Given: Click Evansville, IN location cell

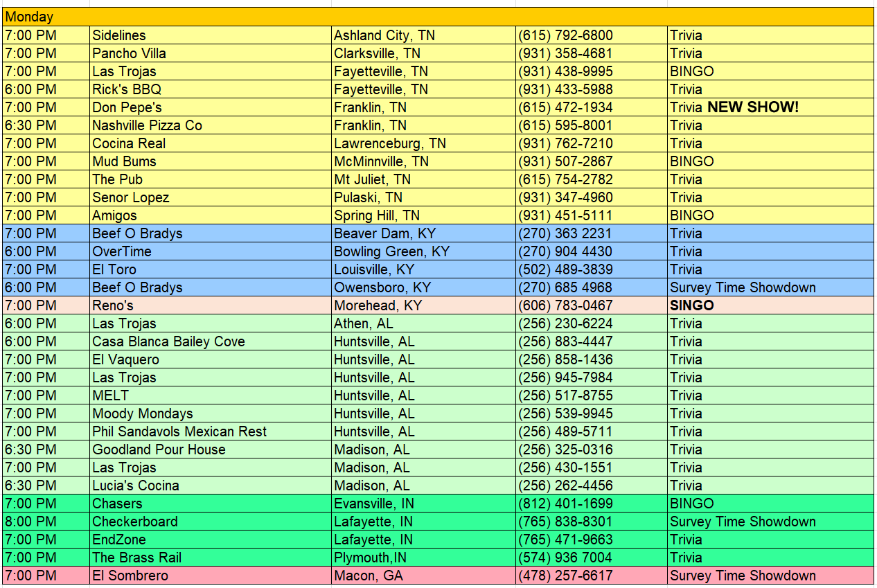Looking at the screenshot, I should click(423, 504).
